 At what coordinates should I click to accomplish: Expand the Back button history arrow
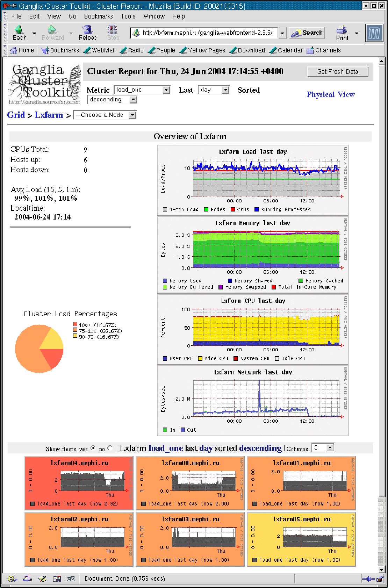pos(34,33)
